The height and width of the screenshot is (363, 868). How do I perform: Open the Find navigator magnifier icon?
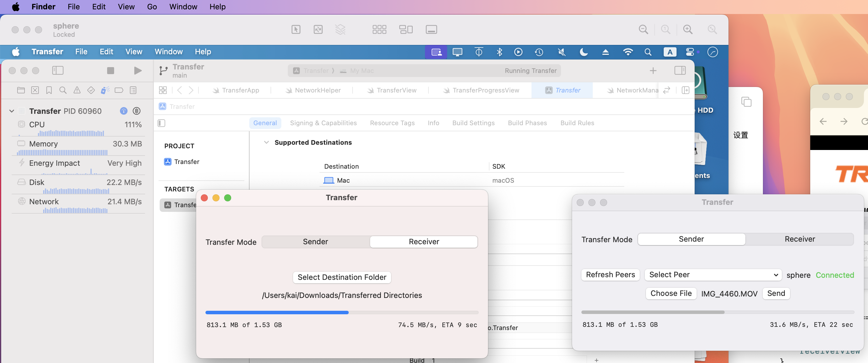coord(63,90)
